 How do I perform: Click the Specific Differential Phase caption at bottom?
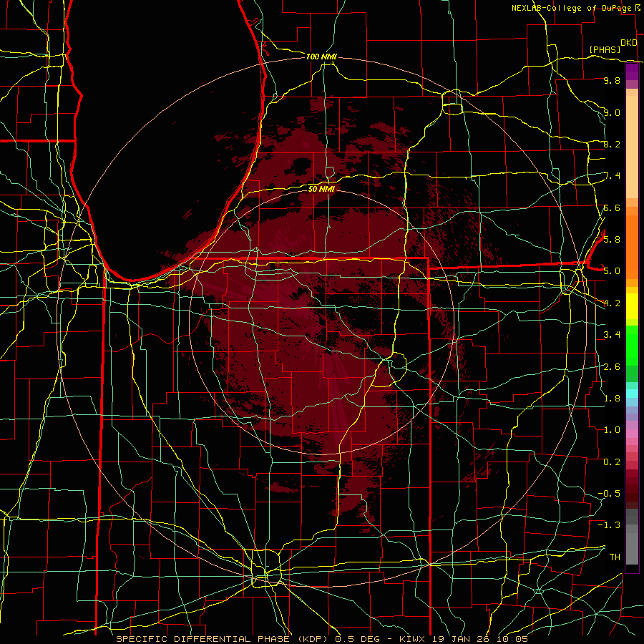[x=321, y=639]
